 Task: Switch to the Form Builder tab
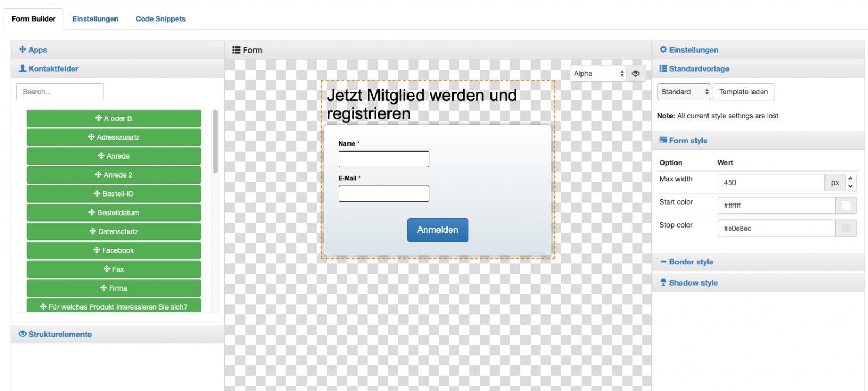(x=34, y=19)
